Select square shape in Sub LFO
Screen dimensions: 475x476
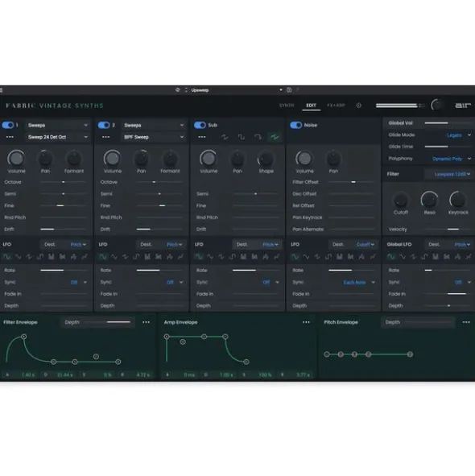232,257
